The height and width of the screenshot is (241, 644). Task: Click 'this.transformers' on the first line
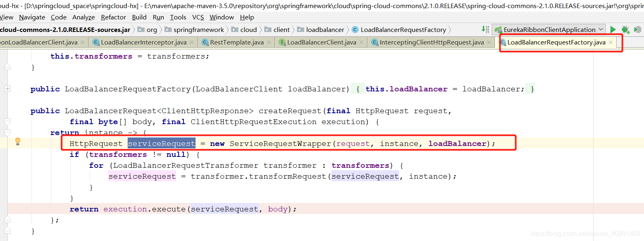tap(91, 56)
